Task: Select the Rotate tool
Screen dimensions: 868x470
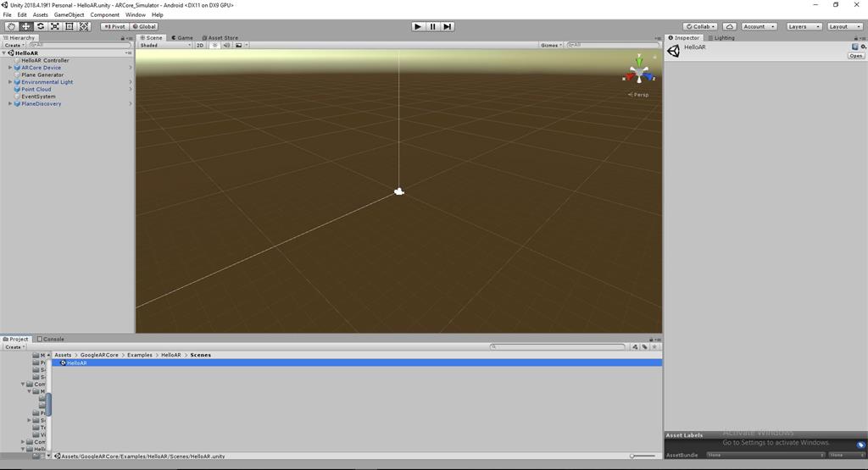Action: click(41, 26)
